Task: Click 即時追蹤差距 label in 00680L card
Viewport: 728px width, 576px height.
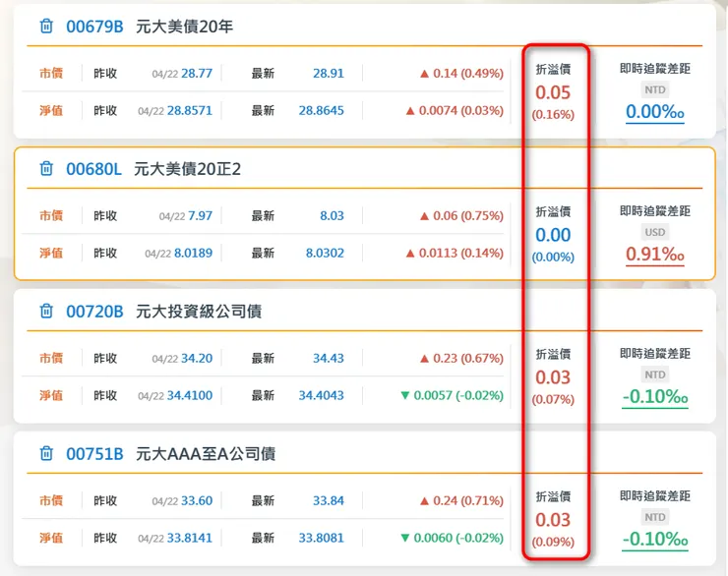Action: 654,211
